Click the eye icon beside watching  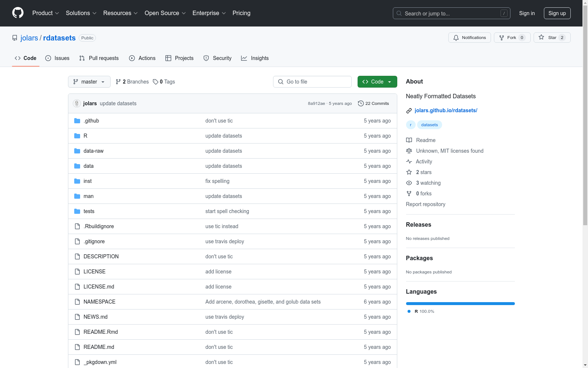click(x=409, y=183)
